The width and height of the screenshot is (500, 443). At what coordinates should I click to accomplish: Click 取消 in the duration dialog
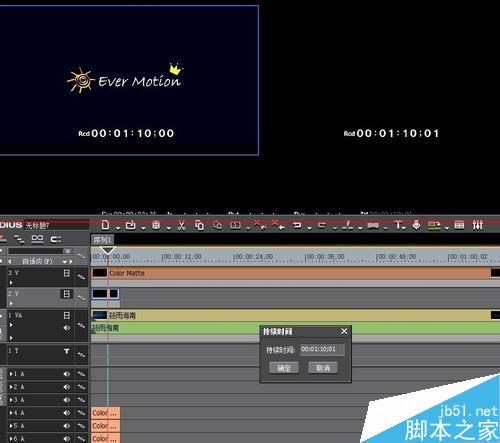coord(323,368)
